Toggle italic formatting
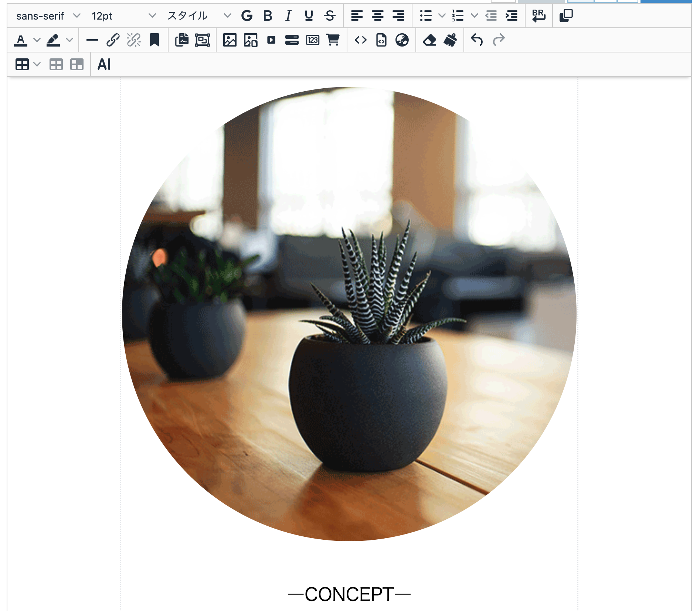Image resolution: width=700 pixels, height=611 pixels. pos(288,16)
